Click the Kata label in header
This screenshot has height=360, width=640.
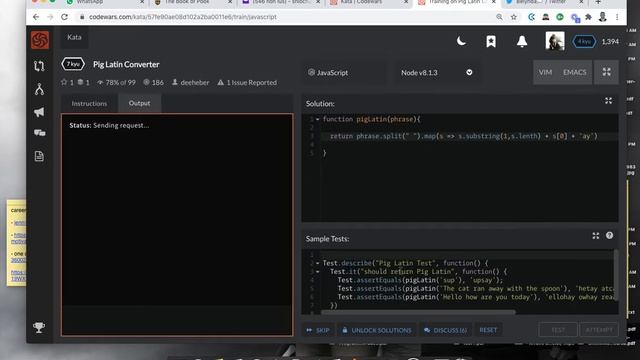74,37
